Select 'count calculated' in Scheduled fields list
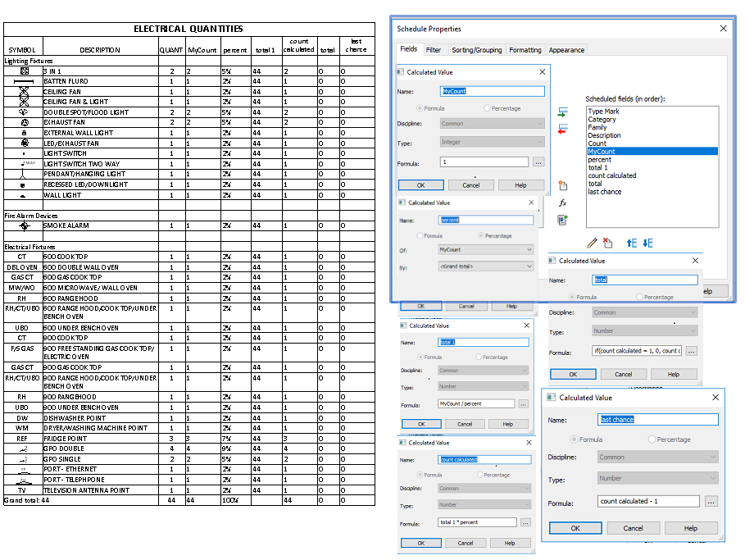Viewport: 745px width, 560px height. (612, 175)
